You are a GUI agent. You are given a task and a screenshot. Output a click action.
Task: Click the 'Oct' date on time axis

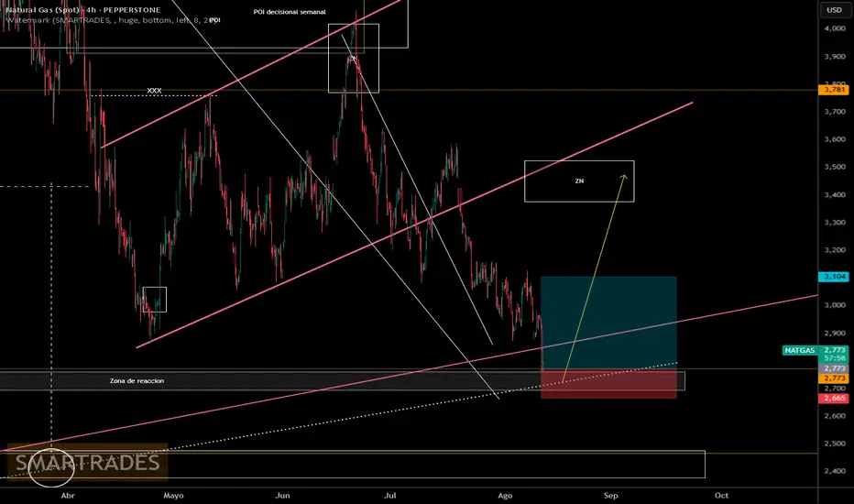tap(721, 495)
